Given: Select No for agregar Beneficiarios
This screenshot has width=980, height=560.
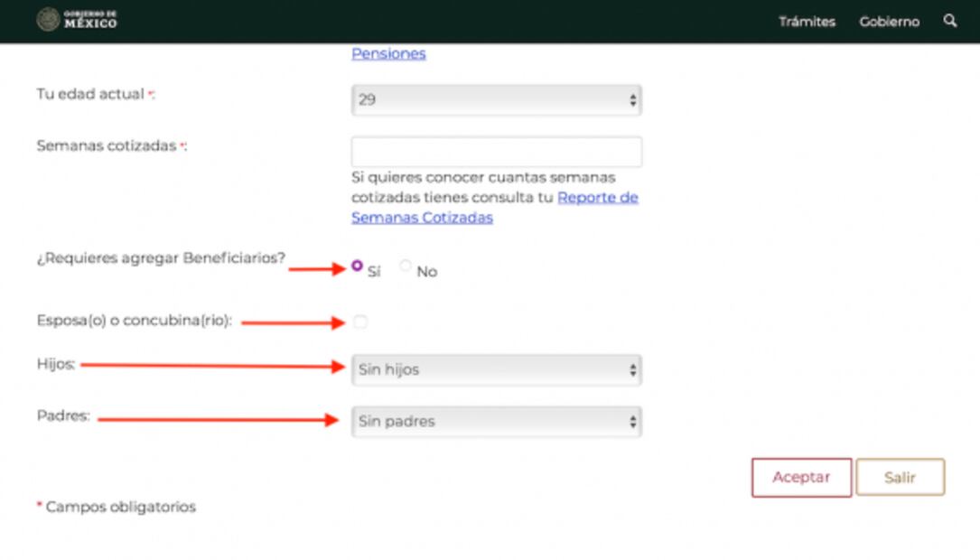Looking at the screenshot, I should click(x=406, y=266).
